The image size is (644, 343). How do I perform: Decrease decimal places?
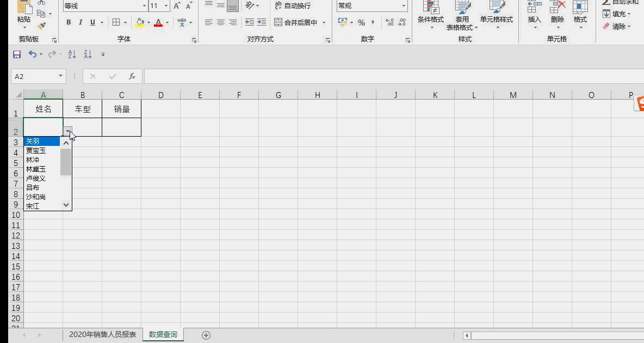click(x=401, y=22)
